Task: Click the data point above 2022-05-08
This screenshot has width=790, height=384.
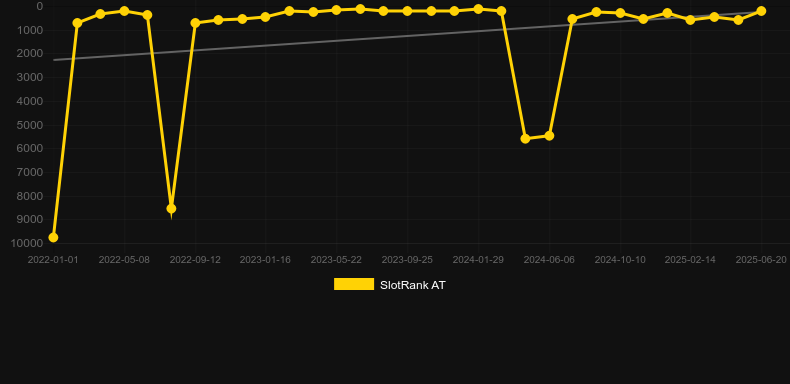Action: point(124,11)
